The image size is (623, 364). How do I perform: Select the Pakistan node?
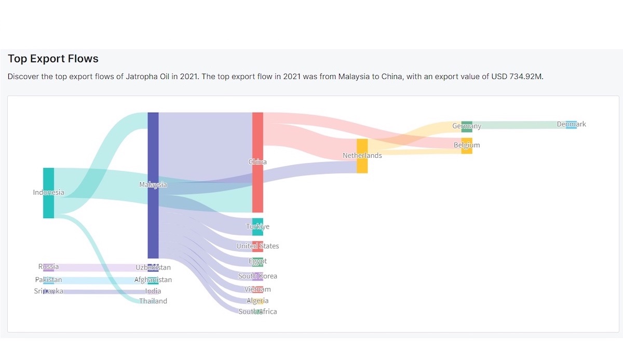coord(48,280)
